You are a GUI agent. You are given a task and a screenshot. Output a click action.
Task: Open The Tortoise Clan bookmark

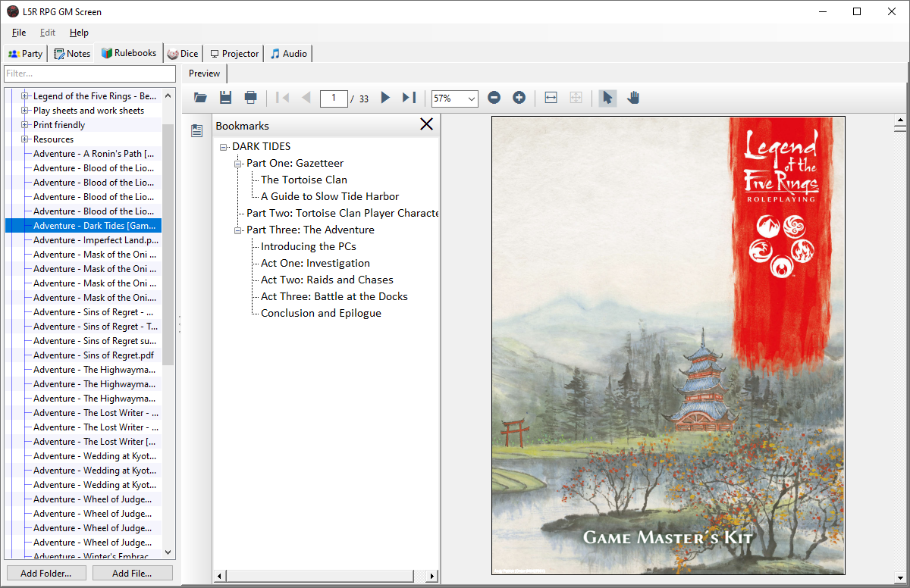pyautogui.click(x=304, y=180)
